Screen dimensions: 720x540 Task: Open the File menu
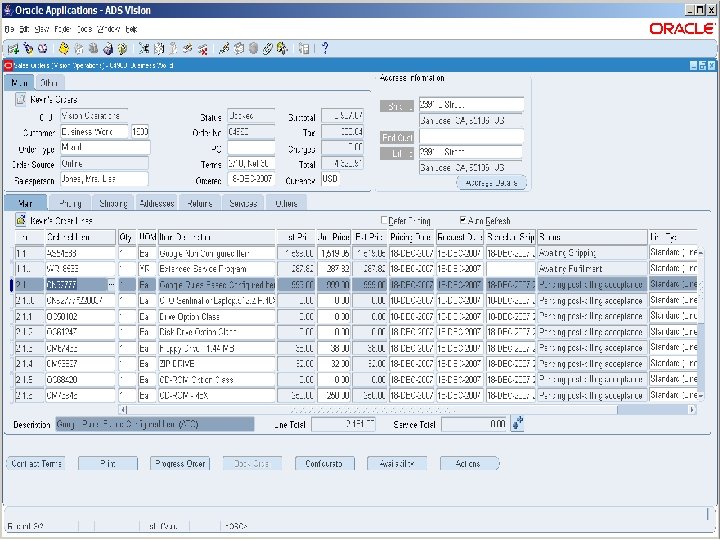[x=10, y=29]
